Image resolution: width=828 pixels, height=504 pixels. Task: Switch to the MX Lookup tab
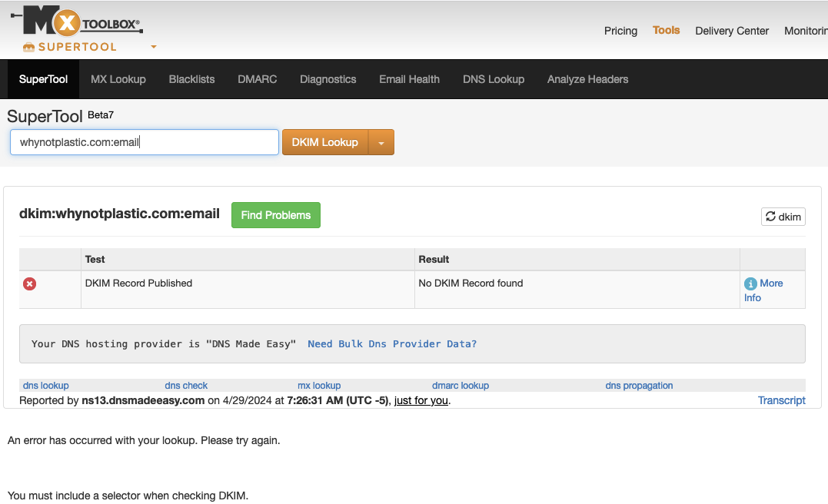[118, 79]
